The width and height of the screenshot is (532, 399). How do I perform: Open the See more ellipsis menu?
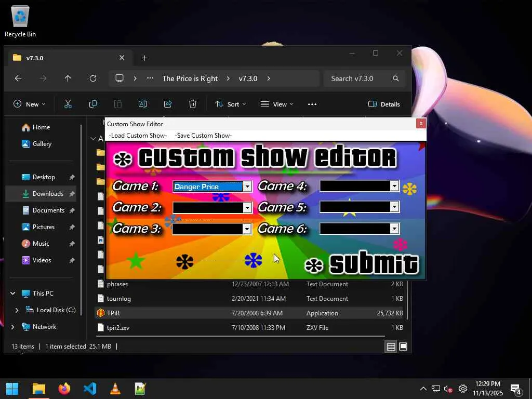click(312, 104)
